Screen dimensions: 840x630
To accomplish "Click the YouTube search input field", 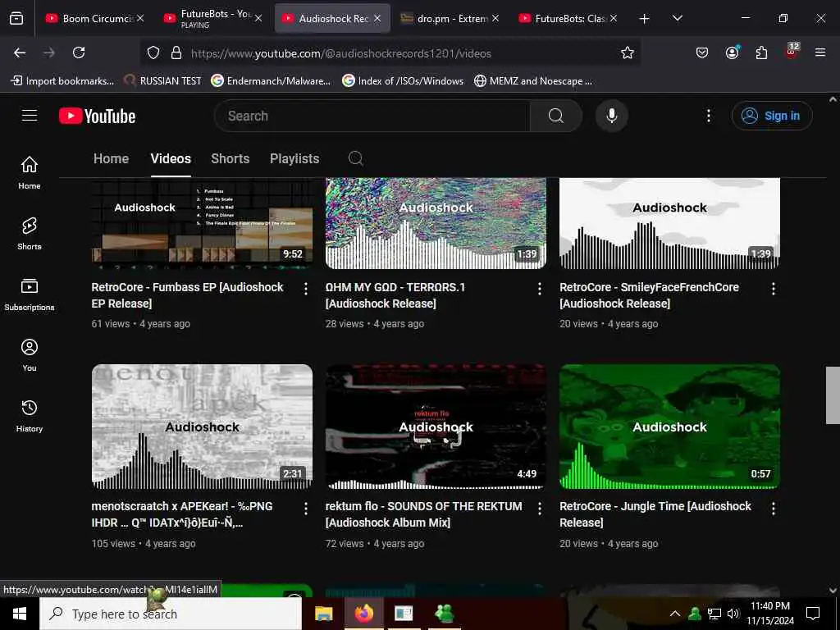I will [372, 116].
